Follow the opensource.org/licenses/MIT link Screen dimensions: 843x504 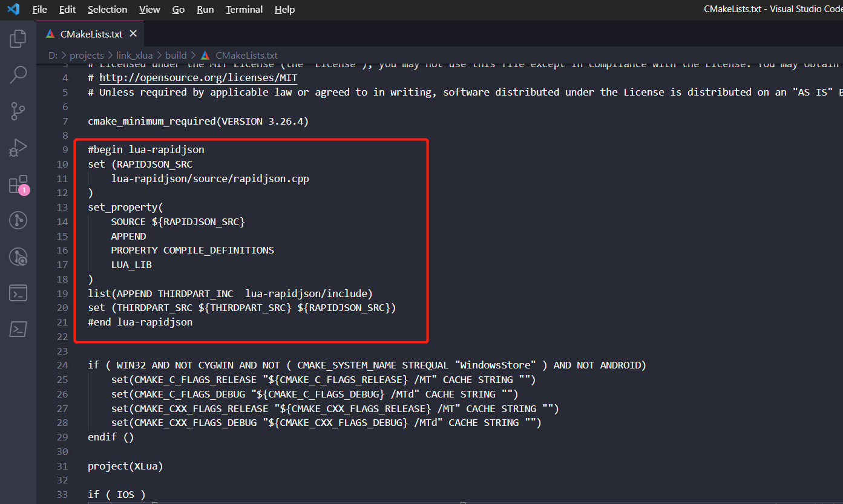coord(198,78)
